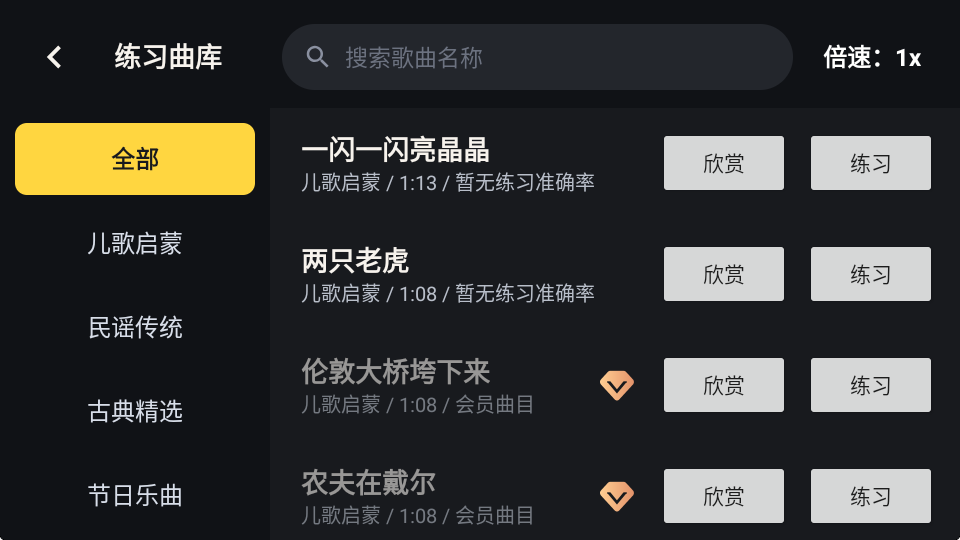Click VIP diamond badge for 伦敦大桥垮下来

click(x=617, y=385)
